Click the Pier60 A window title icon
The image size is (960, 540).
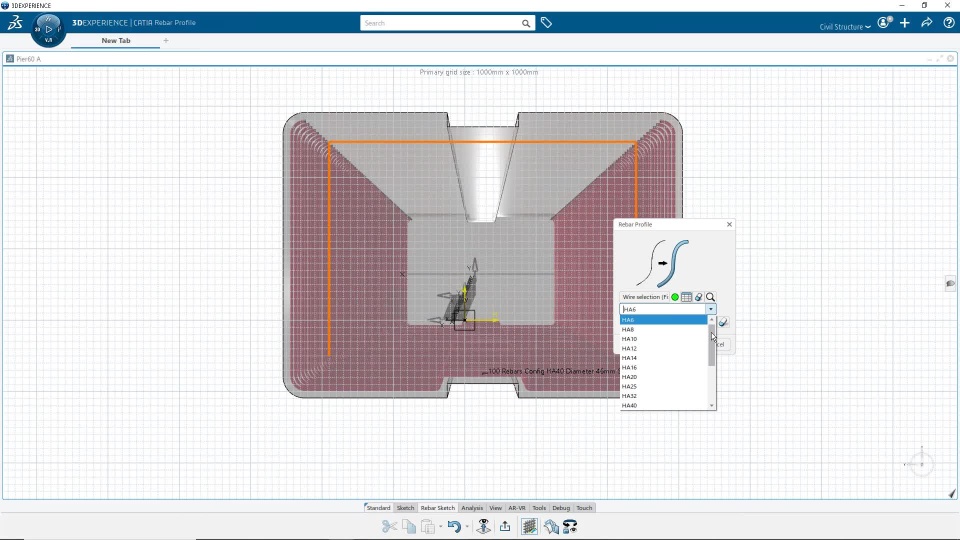(x=10, y=59)
